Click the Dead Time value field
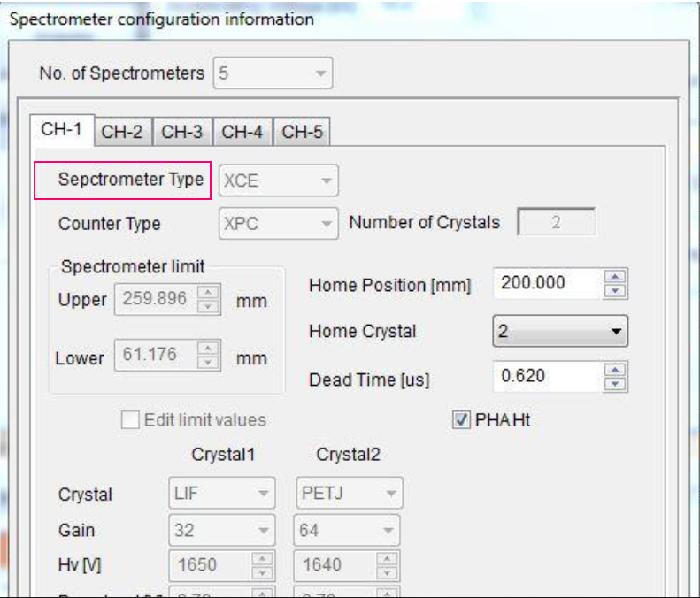This screenshot has width=700, height=598. point(543,376)
